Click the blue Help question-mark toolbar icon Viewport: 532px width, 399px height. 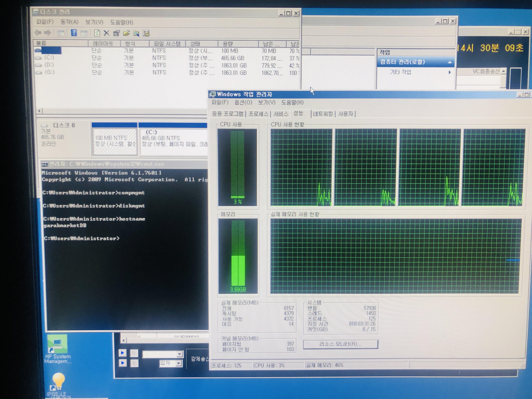[74, 33]
